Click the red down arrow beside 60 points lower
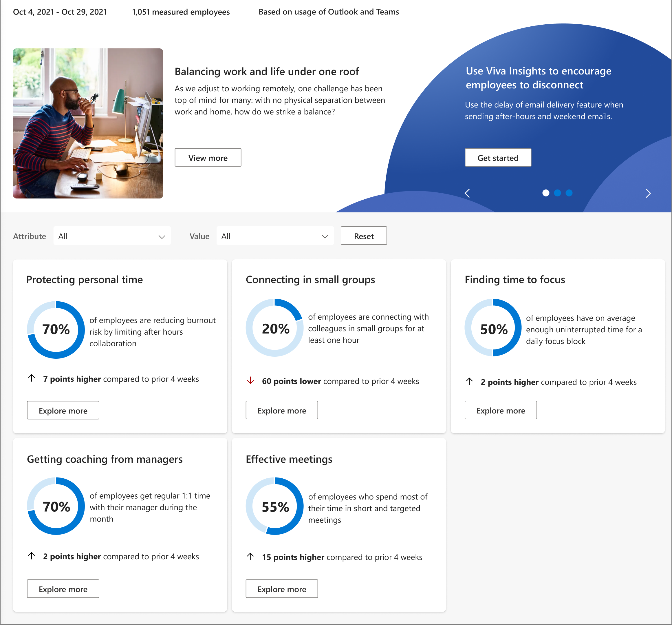The height and width of the screenshot is (625, 672). 250,380
